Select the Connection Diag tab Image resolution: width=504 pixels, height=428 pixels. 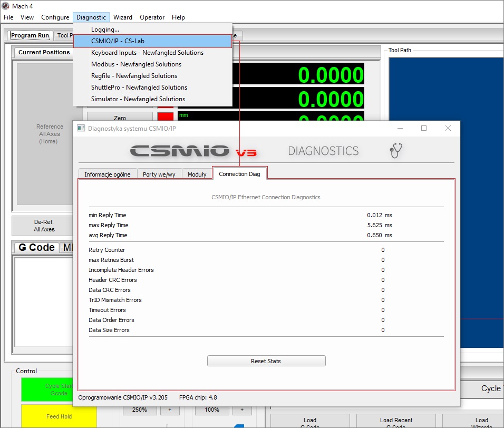click(239, 174)
